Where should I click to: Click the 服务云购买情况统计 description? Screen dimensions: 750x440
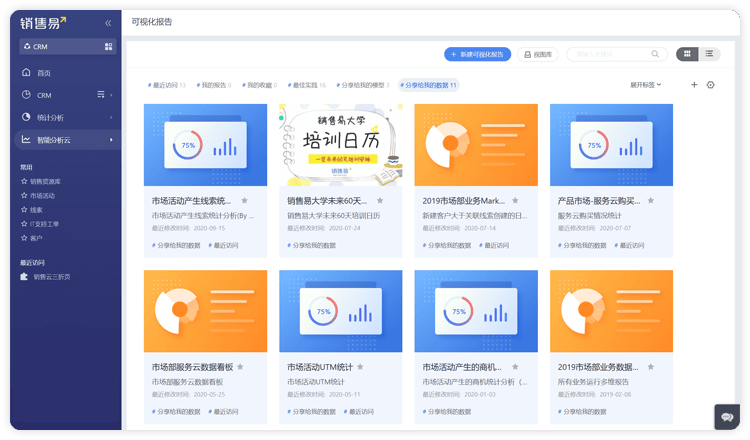coord(590,215)
